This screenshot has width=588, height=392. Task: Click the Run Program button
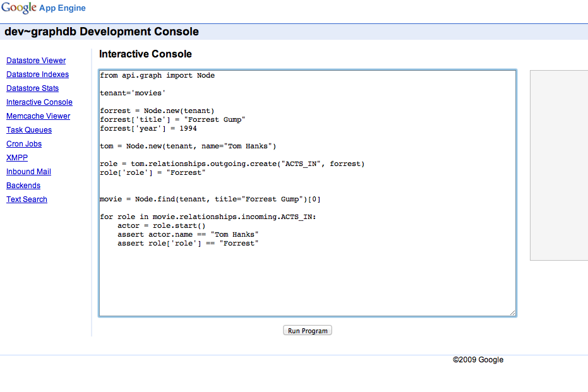pyautogui.click(x=308, y=331)
